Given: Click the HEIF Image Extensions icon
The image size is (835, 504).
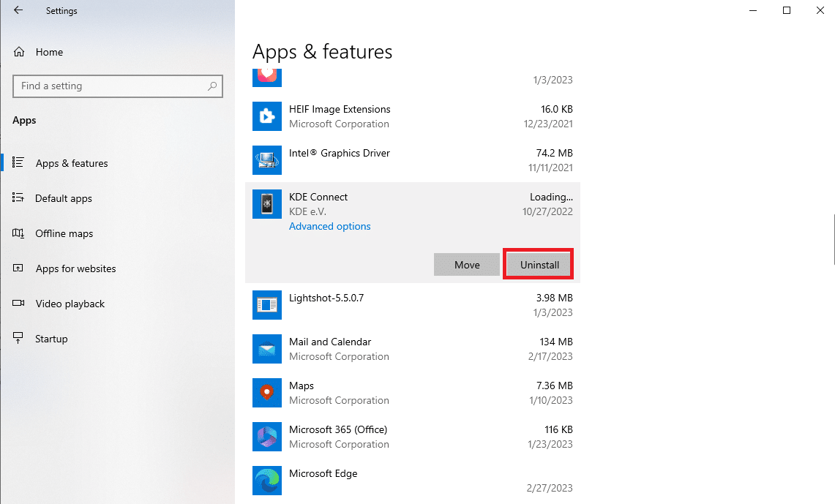Looking at the screenshot, I should [267, 116].
